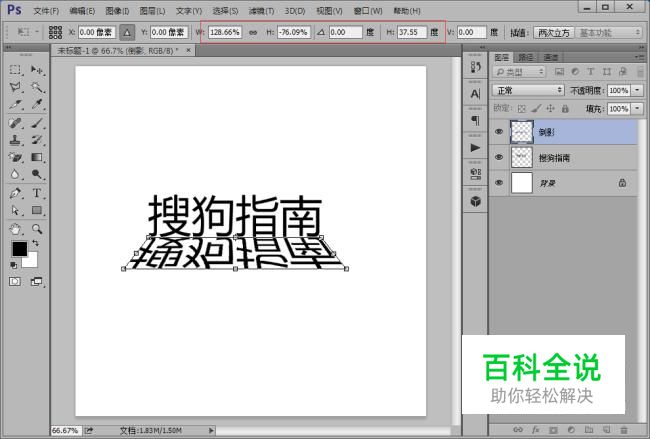Image resolution: width=650 pixels, height=439 pixels.
Task: Select the Rectangular Marquee tool
Action: point(15,70)
